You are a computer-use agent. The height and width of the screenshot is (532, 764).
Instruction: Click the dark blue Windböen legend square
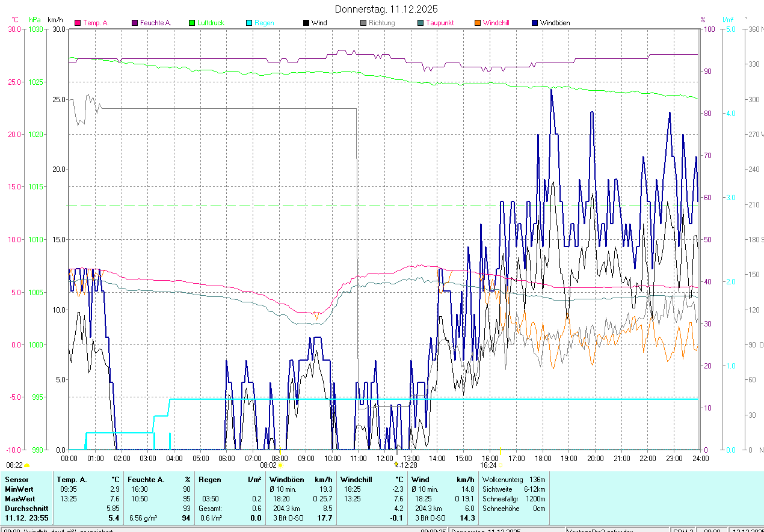click(x=535, y=23)
